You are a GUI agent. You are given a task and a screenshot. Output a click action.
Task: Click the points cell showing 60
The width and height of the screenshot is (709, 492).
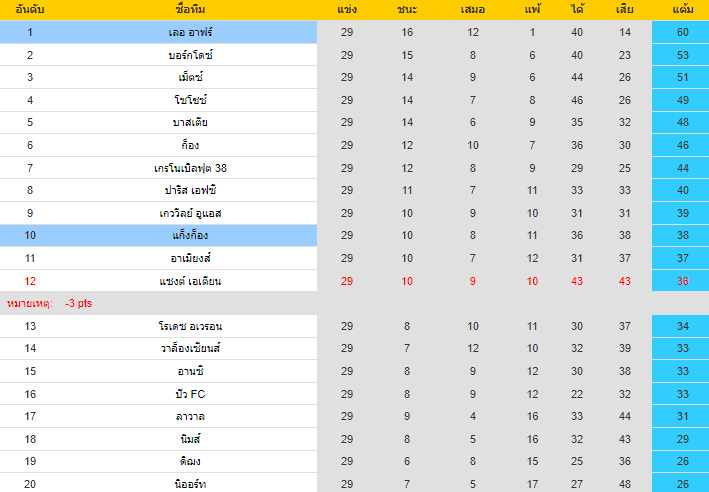click(683, 32)
